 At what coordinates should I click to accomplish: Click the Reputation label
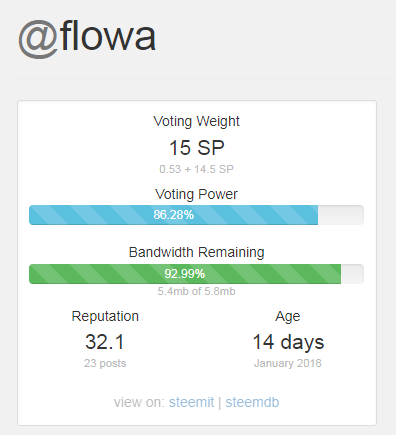(x=105, y=316)
